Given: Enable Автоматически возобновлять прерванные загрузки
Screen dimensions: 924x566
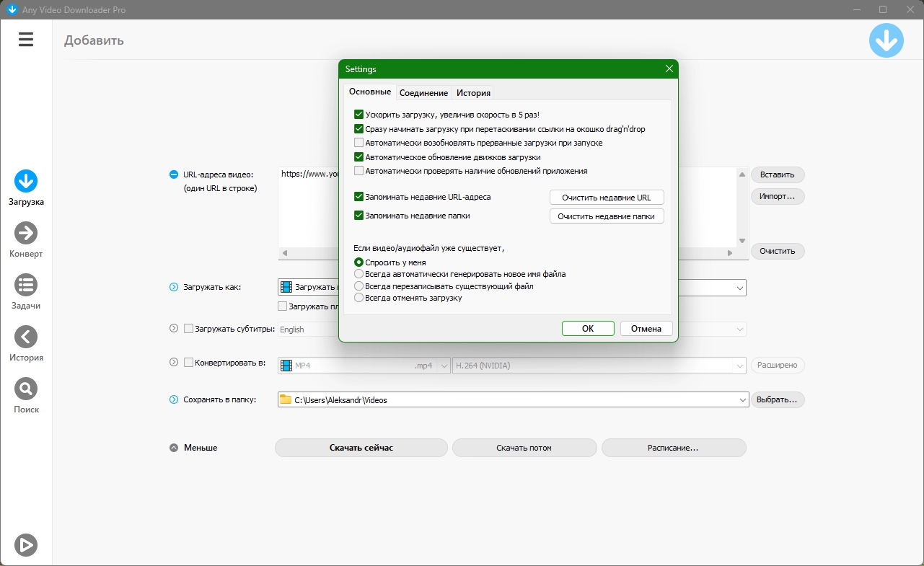Looking at the screenshot, I should click(x=358, y=143).
